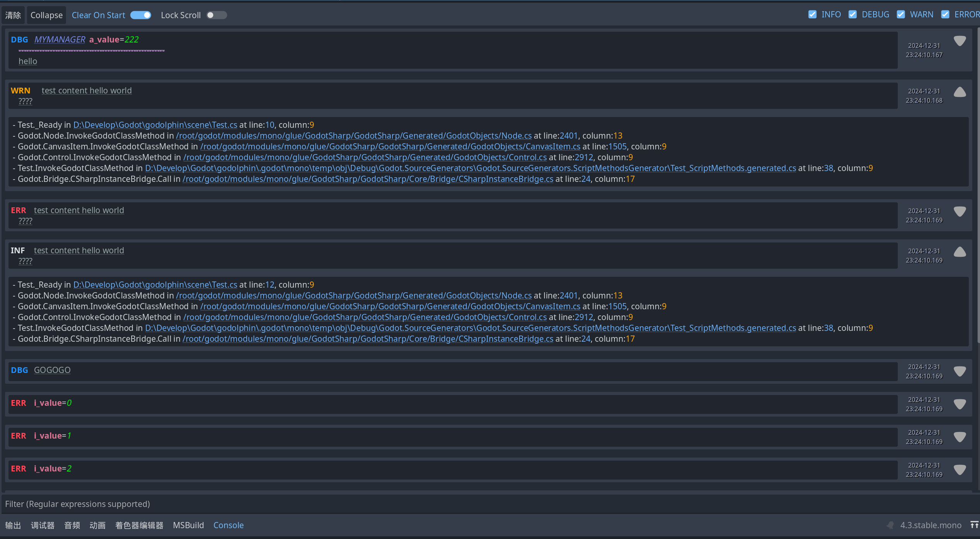
Task: Expand the MYMANAGER a_value=222 debug entry
Action: 960,41
